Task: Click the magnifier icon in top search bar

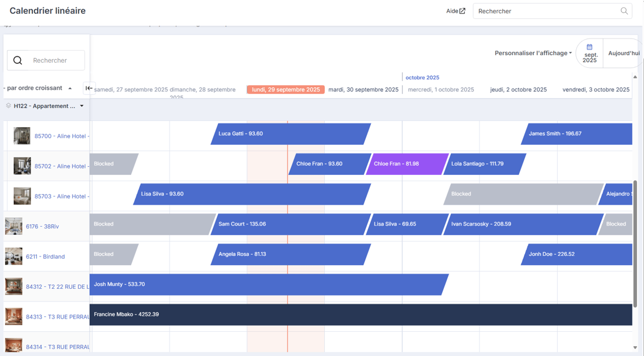Action: [624, 11]
